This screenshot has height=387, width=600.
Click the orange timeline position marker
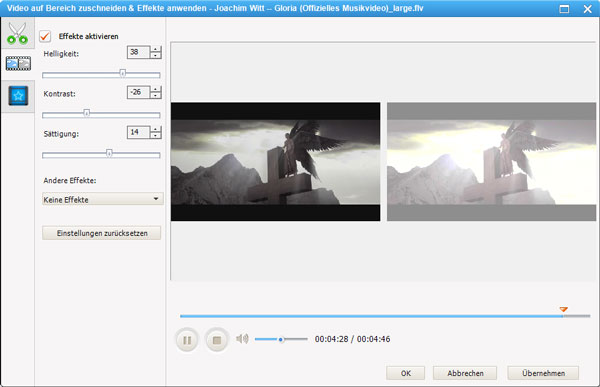[563, 309]
